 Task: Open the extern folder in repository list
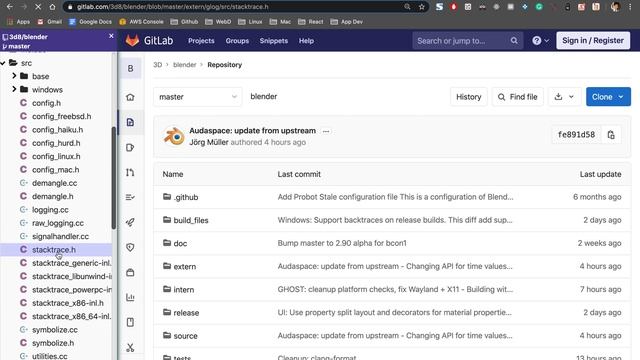point(184,267)
